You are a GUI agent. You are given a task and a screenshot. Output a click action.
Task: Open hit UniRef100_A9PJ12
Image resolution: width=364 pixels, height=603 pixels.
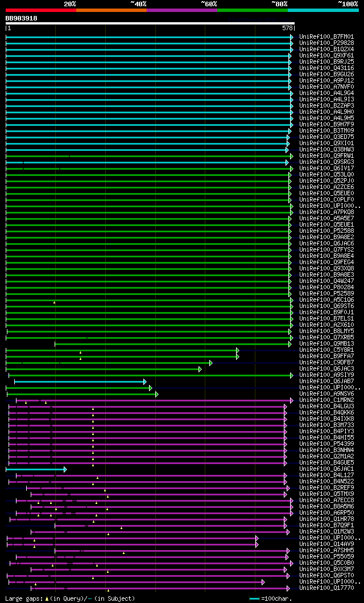326,81
